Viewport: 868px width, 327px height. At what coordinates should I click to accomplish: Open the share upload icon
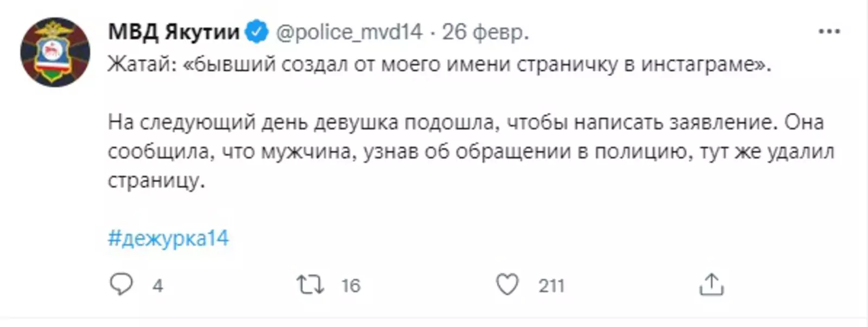(711, 285)
